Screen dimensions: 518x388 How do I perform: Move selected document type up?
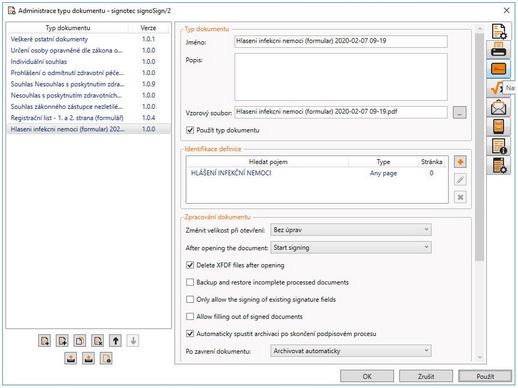click(115, 341)
